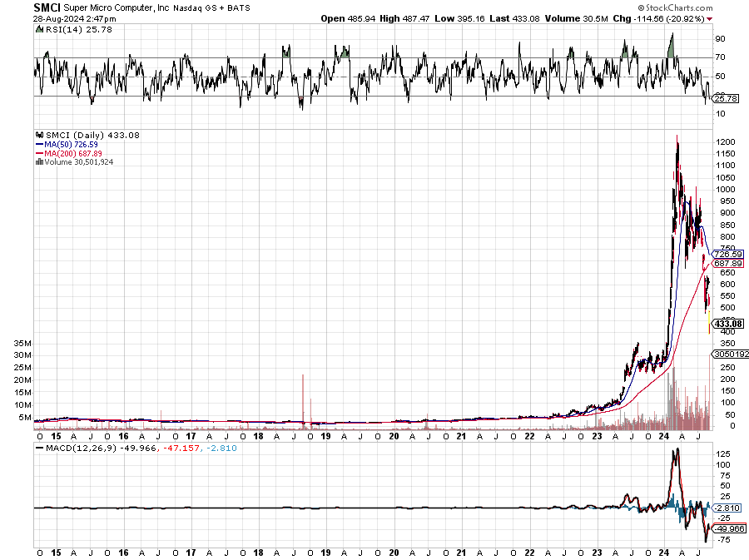Click the bold 433.08 price axis tag
The width and height of the screenshot is (749, 560).
point(727,324)
